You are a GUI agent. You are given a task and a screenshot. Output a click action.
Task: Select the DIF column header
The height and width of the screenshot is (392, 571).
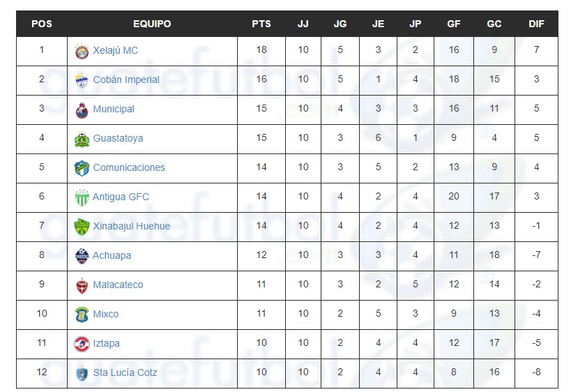(536, 24)
